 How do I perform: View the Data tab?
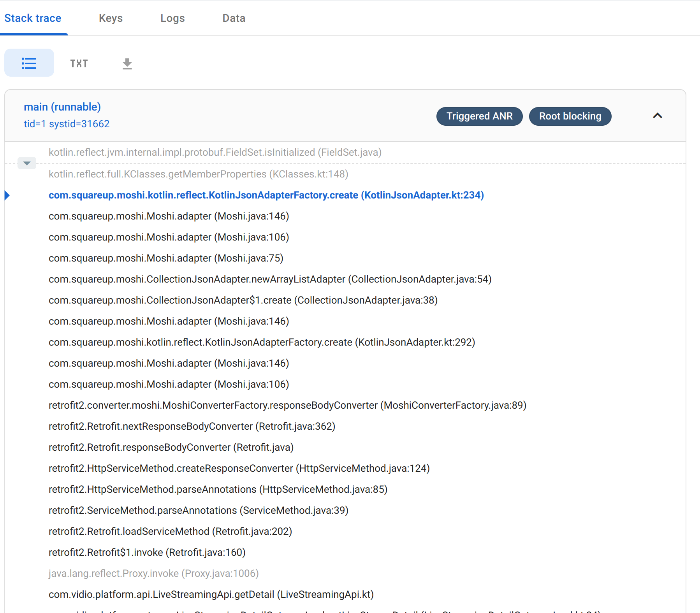(234, 18)
